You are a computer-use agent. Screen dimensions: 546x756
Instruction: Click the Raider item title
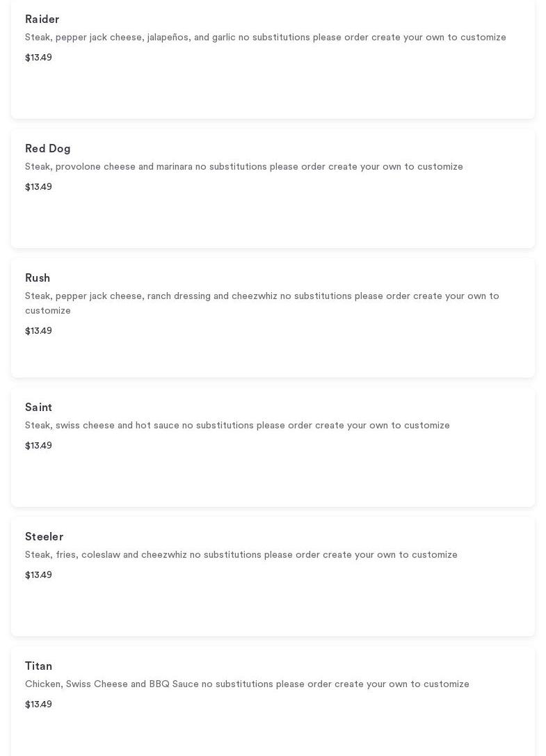(x=42, y=19)
